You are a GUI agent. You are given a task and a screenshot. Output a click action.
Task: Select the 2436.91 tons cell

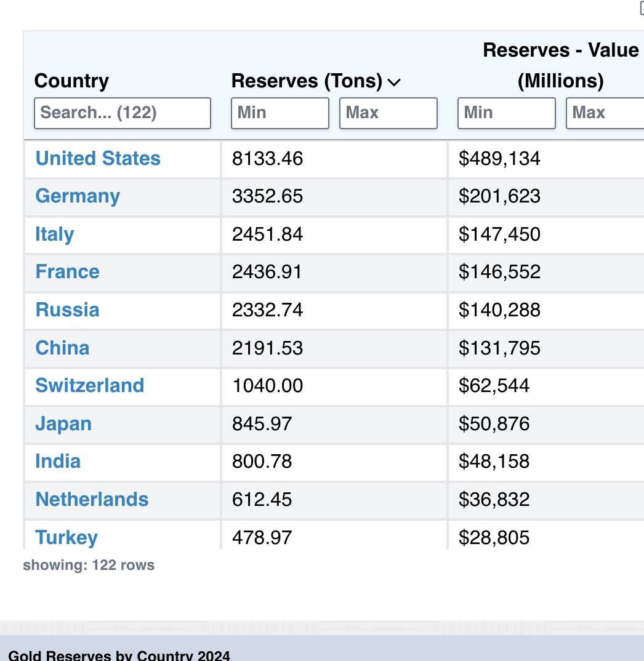334,272
